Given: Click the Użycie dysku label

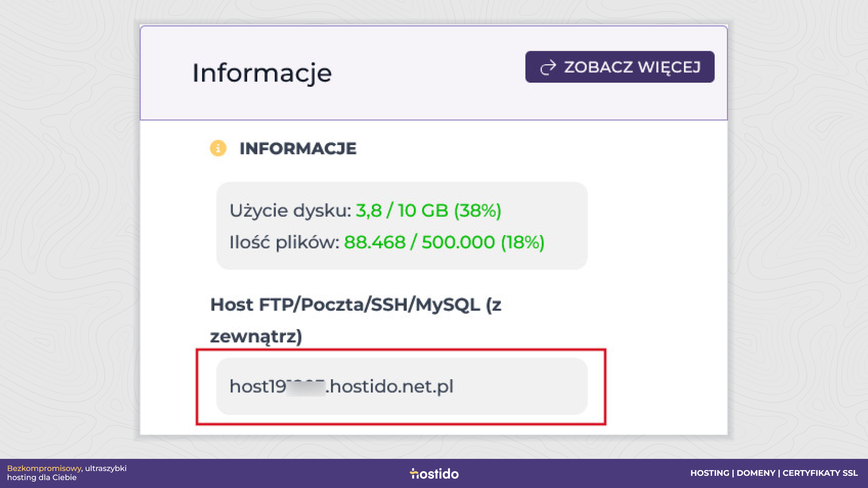Looking at the screenshot, I should [291, 211].
